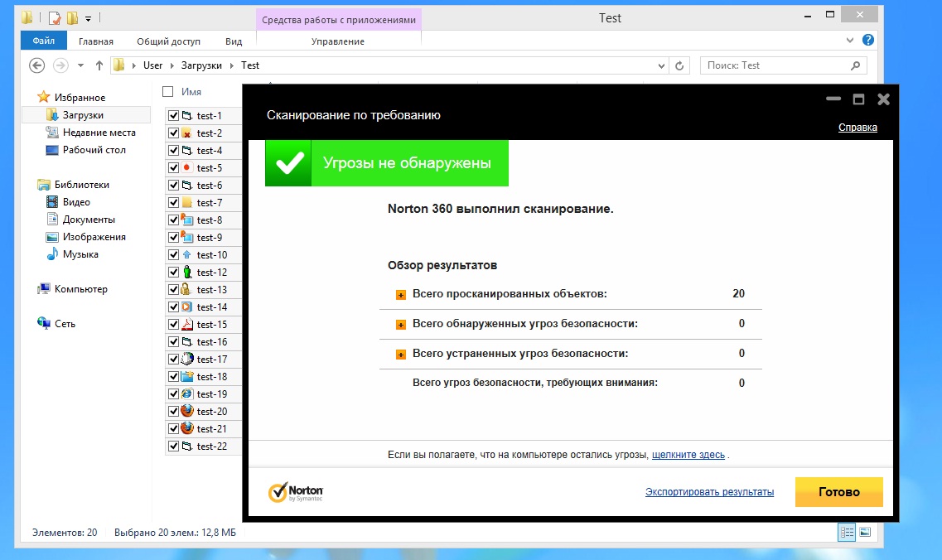This screenshot has height=560, width=942.
Task: Click the test-13 padlock file icon
Action: point(187,290)
